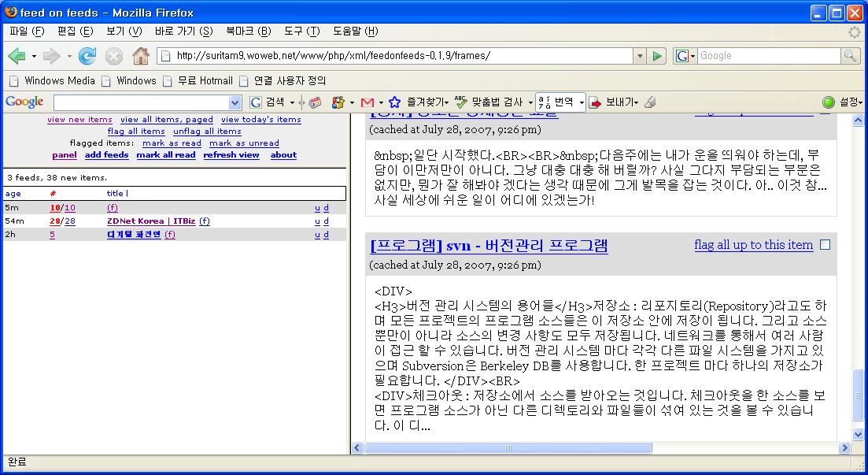Viewport: 868px width, 475px height.
Task: Expand the Google toolbar search box dropdown
Action: coord(235,102)
